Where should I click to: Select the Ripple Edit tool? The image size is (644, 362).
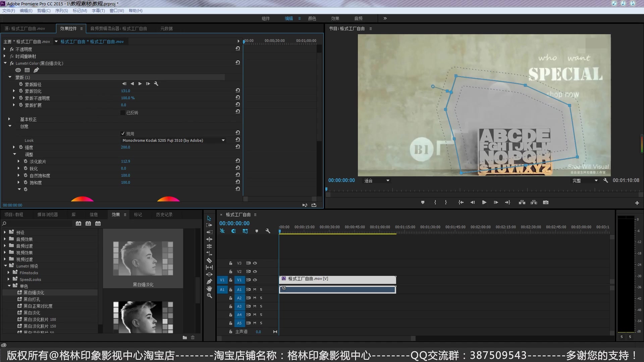(209, 232)
